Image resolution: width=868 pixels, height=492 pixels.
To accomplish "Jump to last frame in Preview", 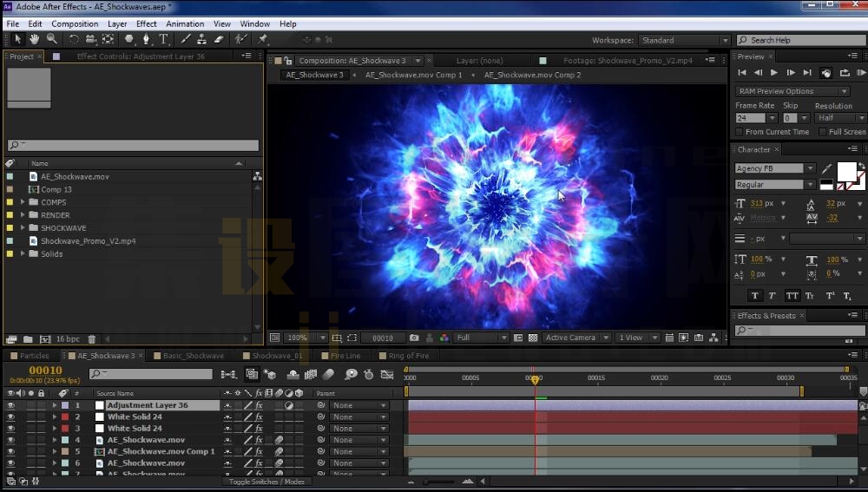I will pos(807,73).
